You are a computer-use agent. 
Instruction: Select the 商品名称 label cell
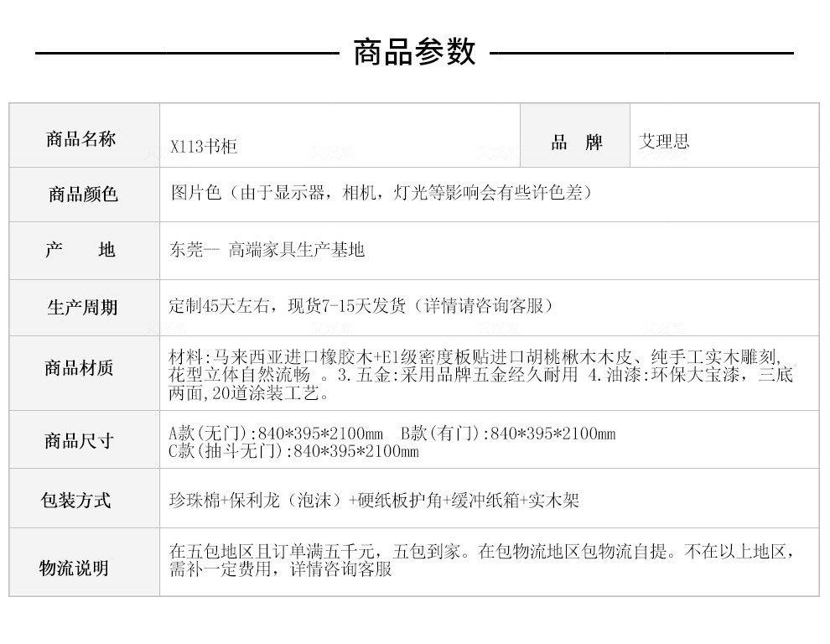click(x=85, y=136)
